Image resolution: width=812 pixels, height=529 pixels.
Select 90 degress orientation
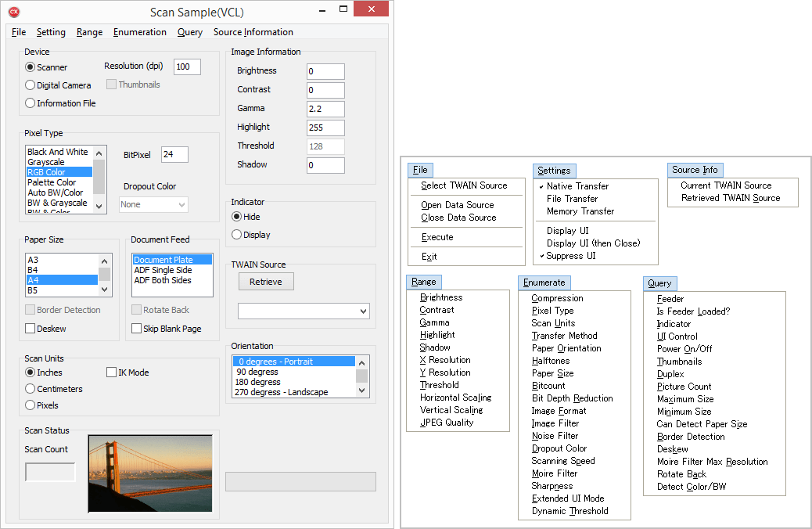(257, 372)
